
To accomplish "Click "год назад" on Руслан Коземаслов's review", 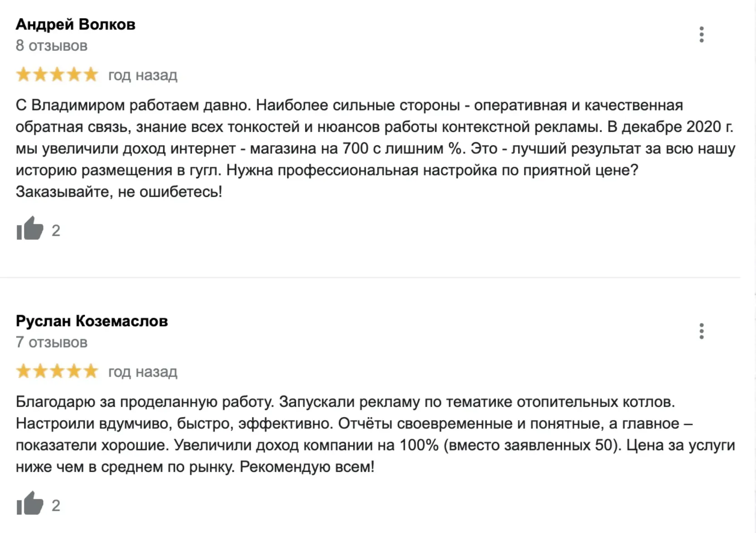I will click(x=143, y=372).
